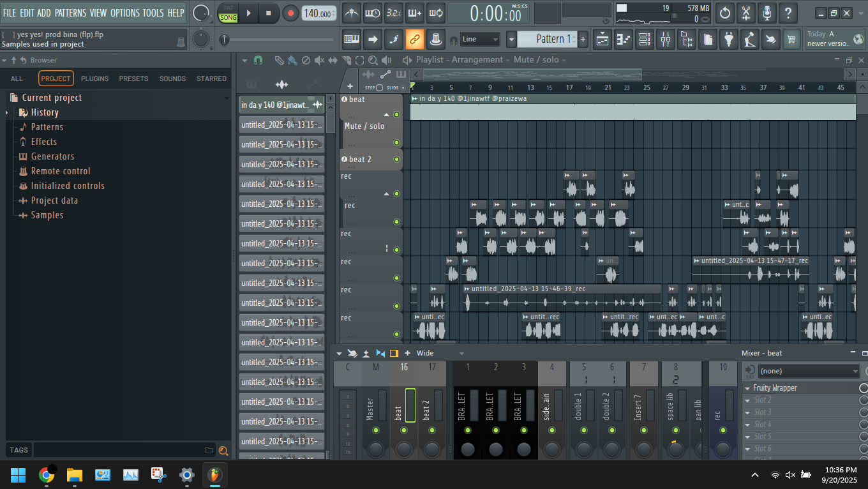Image resolution: width=868 pixels, height=489 pixels.
Task: Switch the PAT/SONG mode toggle
Action: pos(228,13)
